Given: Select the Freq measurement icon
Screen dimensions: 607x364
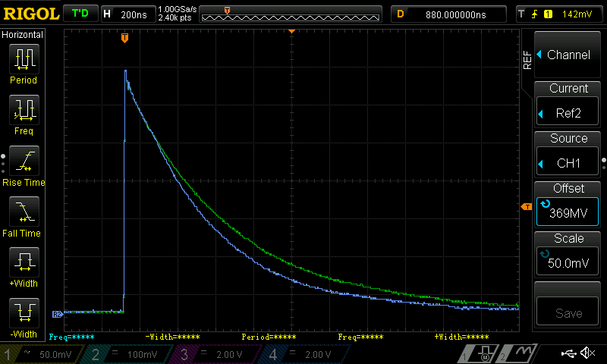Looking at the screenshot, I should tap(23, 114).
